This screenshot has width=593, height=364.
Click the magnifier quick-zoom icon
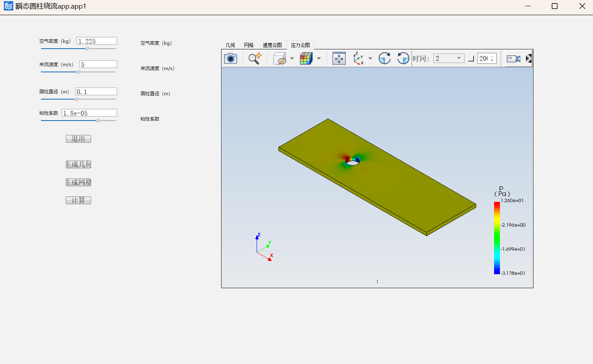[x=255, y=59]
